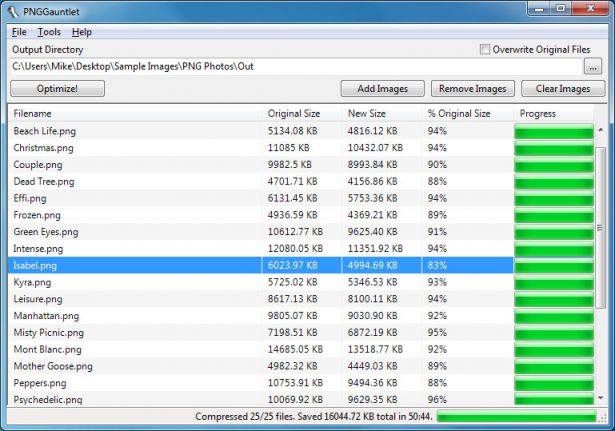
Task: Click the Remove Images button
Action: pyautogui.click(x=471, y=89)
